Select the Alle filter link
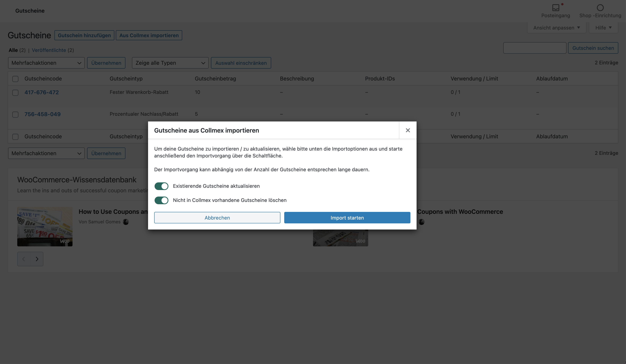Viewport: 626px width, 364px height. [x=13, y=50]
